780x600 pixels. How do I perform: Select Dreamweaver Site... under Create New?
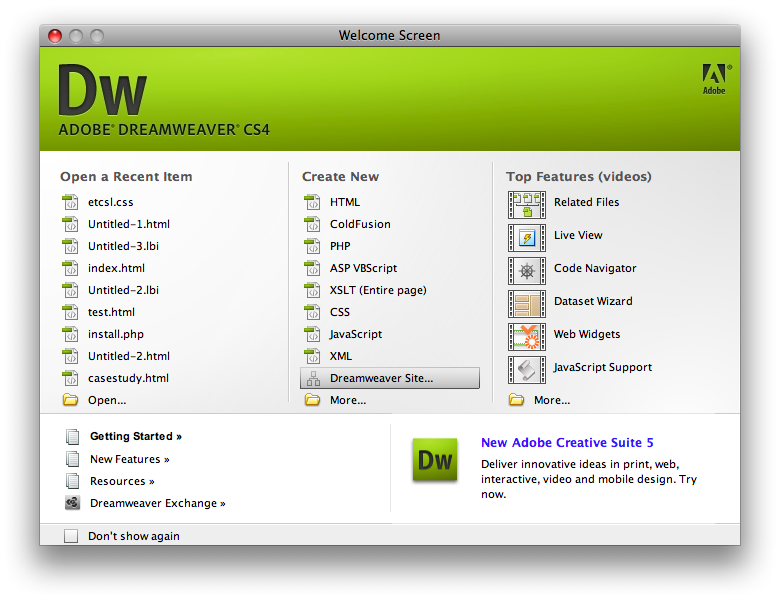[381, 378]
